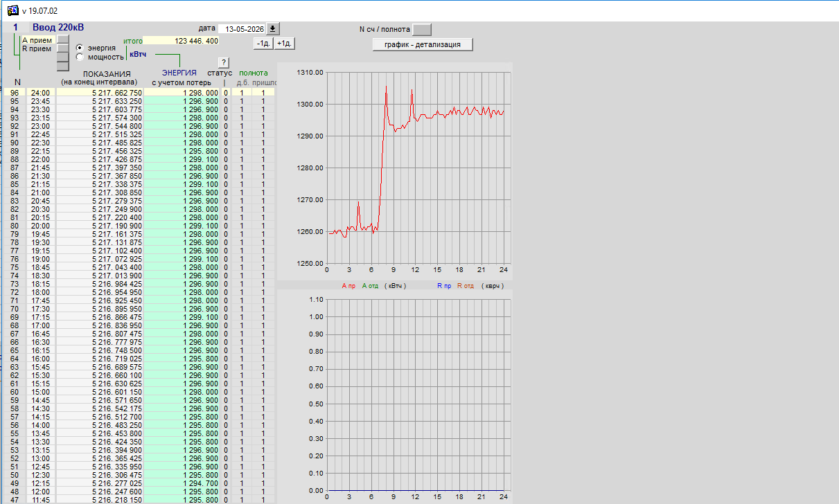The height and width of the screenshot is (504, 839).
Task: Select the 23:15 time cell
Action: pos(41,117)
